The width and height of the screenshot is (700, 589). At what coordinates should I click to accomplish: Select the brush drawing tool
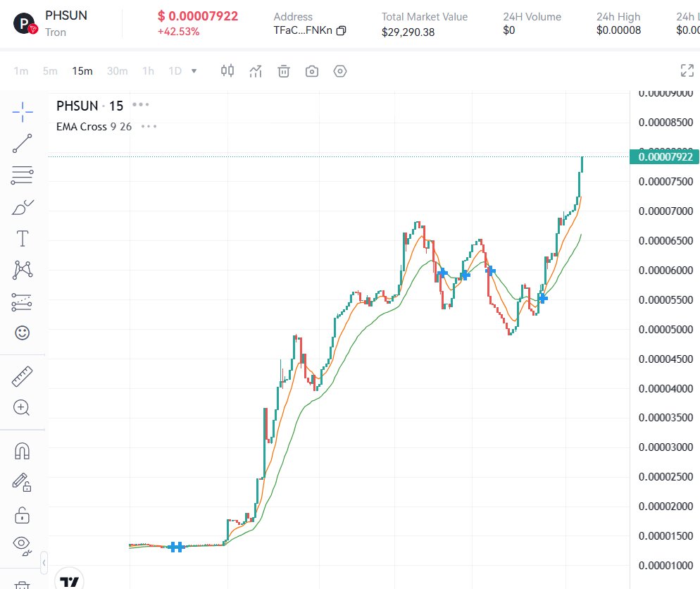coord(22,206)
